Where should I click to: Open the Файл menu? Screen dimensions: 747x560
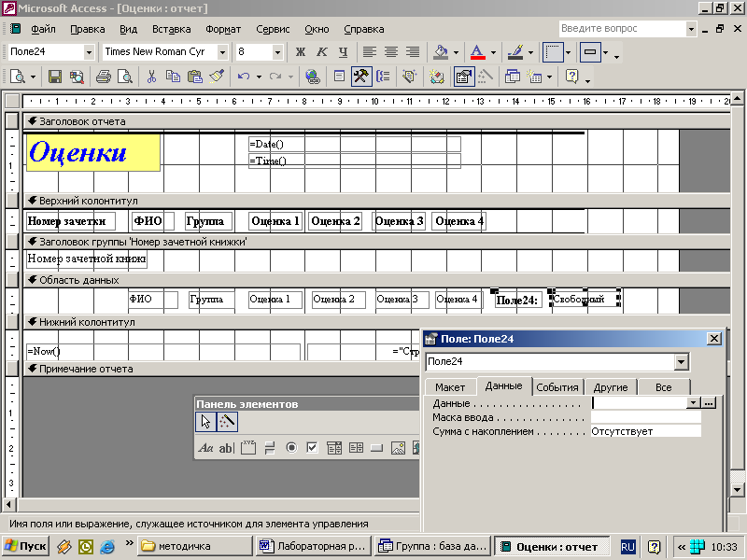(43, 29)
